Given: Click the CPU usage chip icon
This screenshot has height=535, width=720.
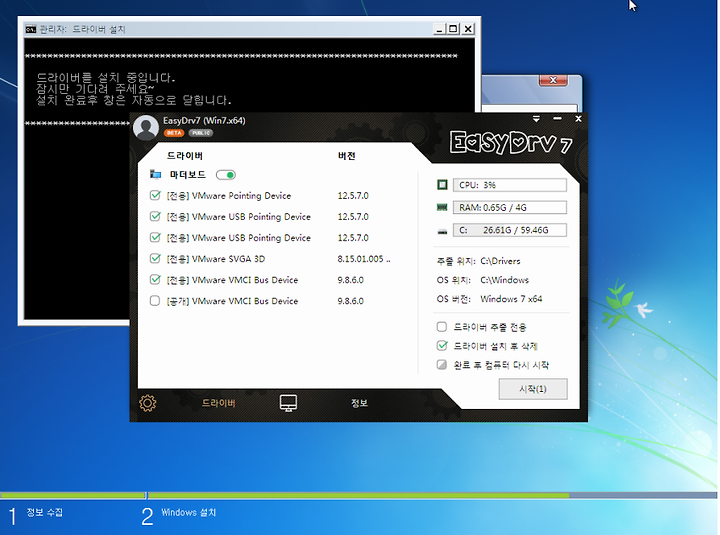Looking at the screenshot, I should (x=442, y=185).
